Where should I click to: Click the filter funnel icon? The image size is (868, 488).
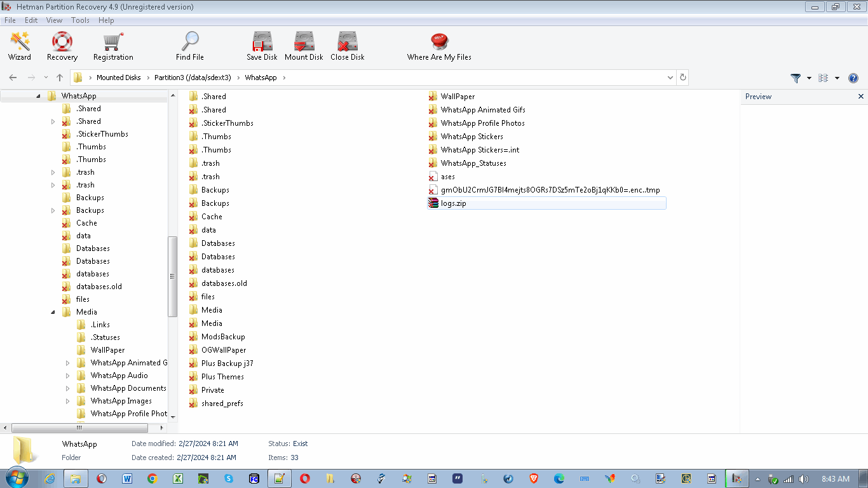tap(795, 78)
